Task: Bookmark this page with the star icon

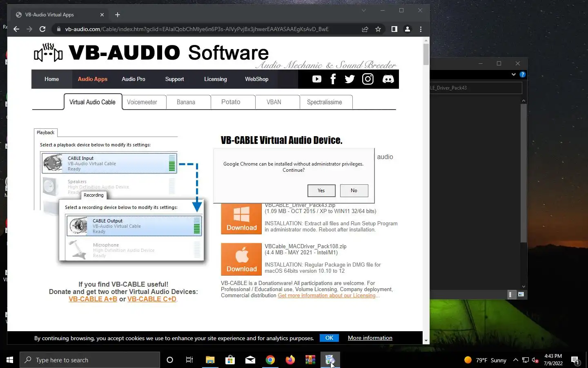Action: point(378,29)
